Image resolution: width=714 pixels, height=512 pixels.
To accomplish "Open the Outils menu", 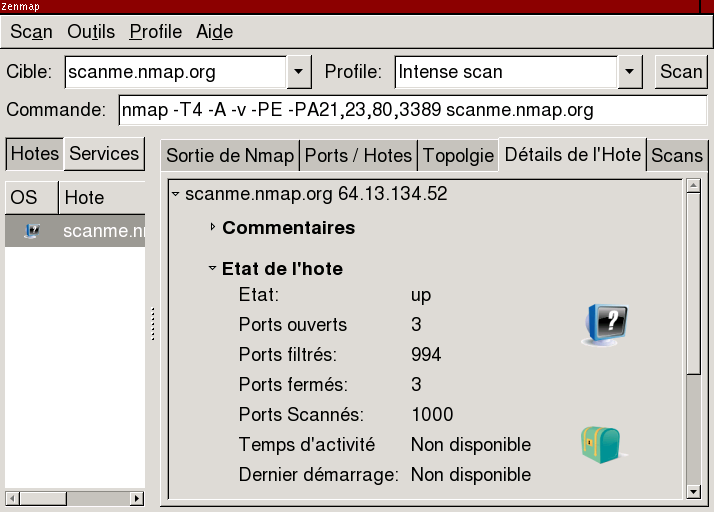I will (x=91, y=32).
